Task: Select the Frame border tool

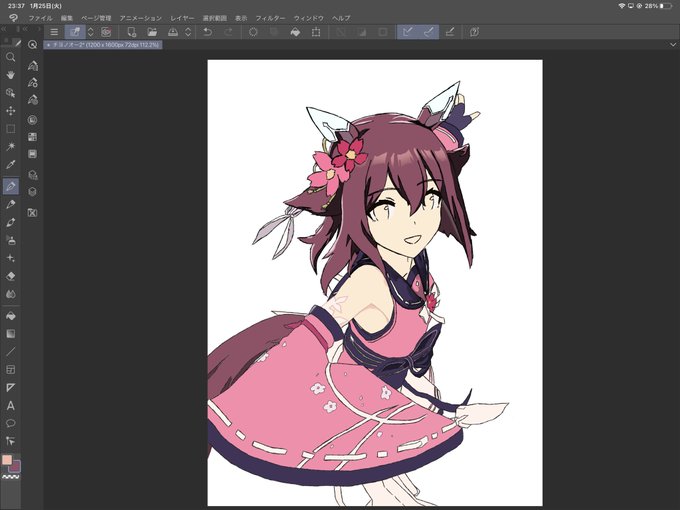Action: tap(11, 369)
